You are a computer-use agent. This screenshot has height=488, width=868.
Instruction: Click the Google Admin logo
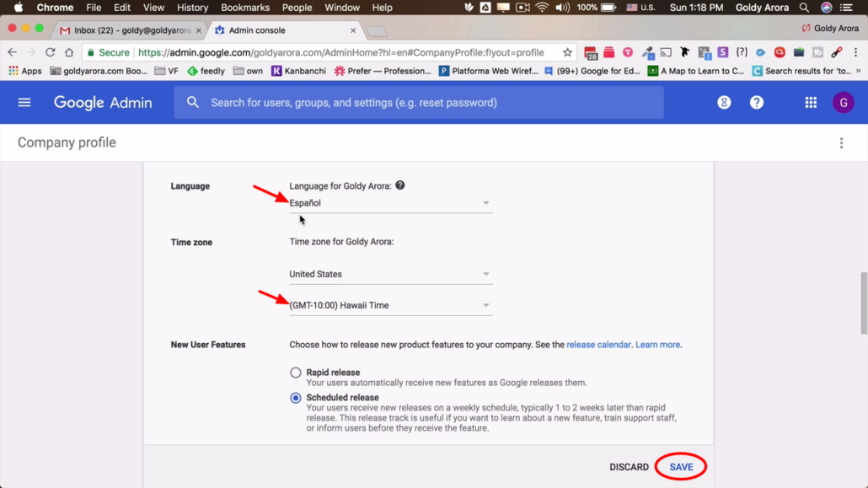(103, 103)
